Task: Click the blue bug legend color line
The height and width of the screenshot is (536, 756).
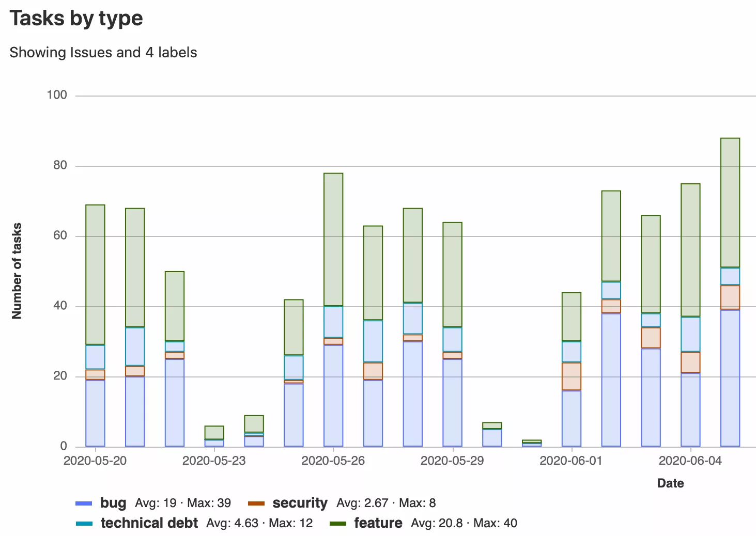Action: tap(84, 503)
